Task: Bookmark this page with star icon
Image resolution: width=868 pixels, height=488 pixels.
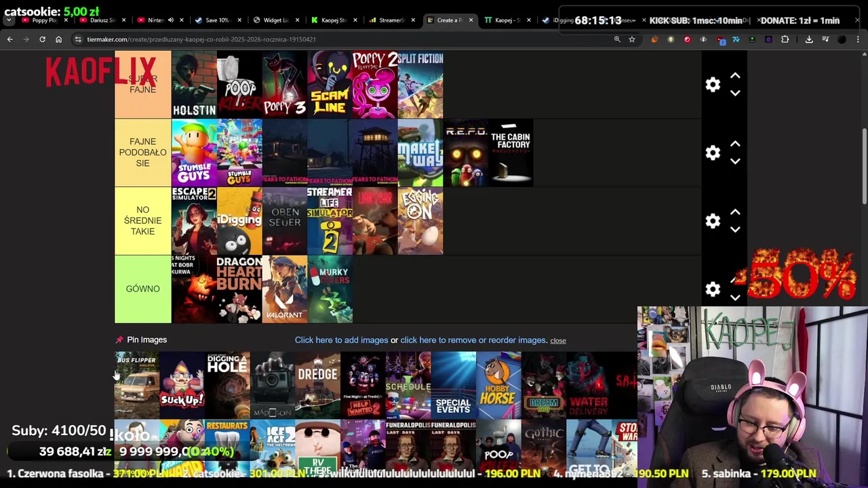Action: (632, 39)
